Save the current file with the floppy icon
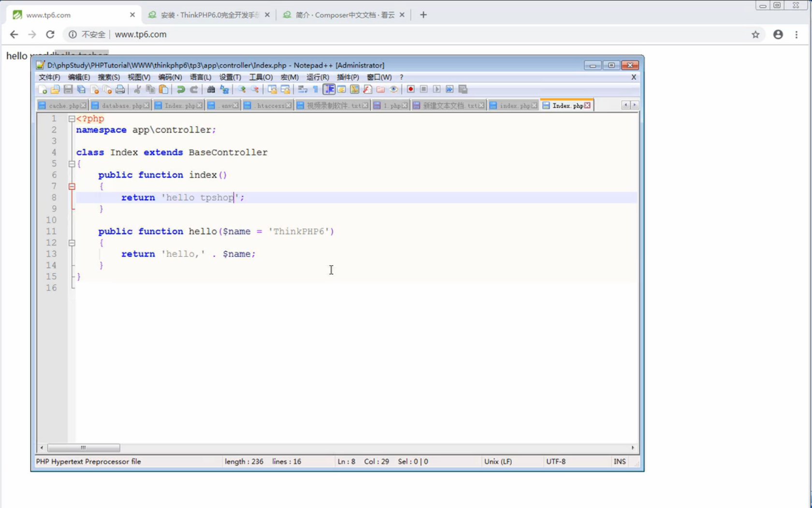Viewport: 812px width, 508px height. coord(68,90)
